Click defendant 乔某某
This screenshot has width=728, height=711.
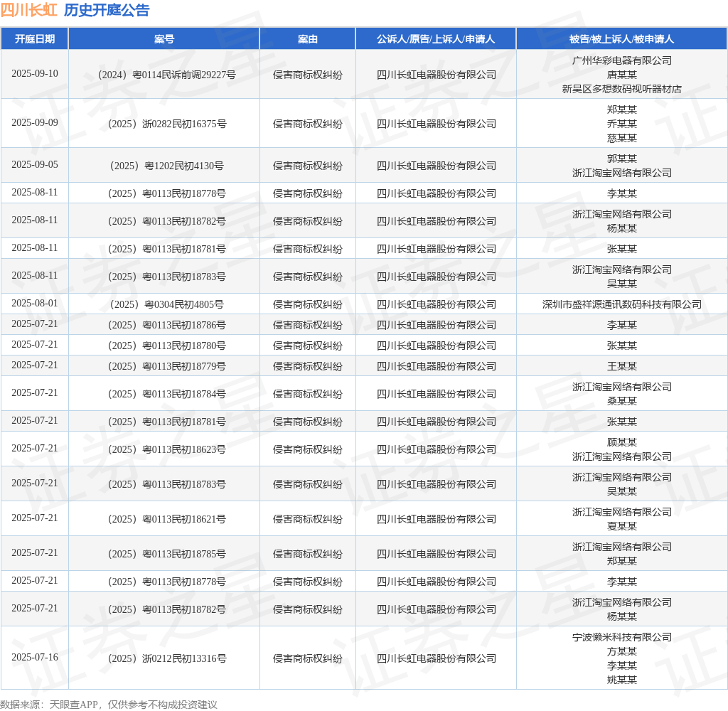[x=621, y=124]
